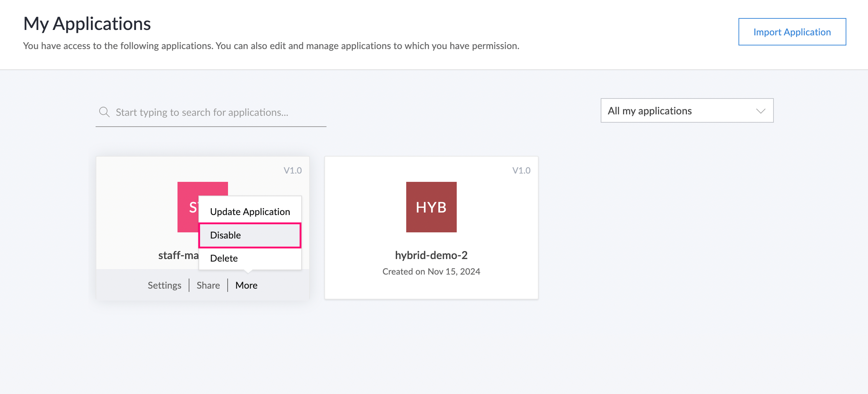Select the hybrid-demo-2 application card
Viewport: 868px width, 394px height.
(x=431, y=228)
